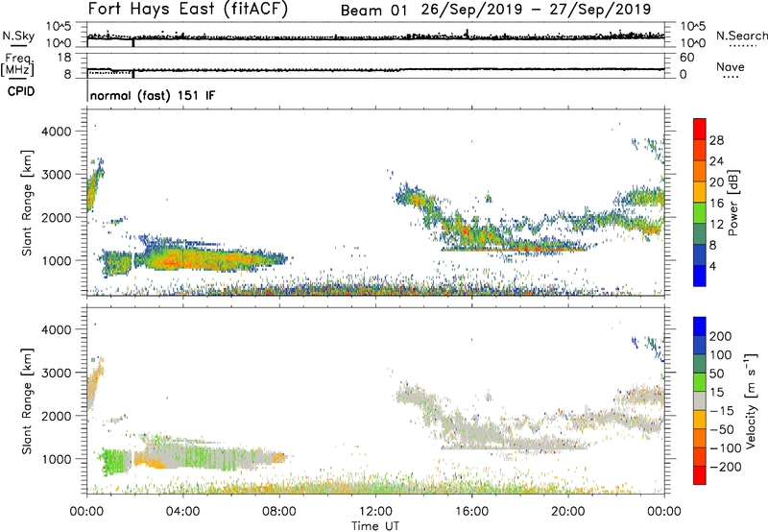The height and width of the screenshot is (532, 768).
Task: Click the '04:00' time tick label
Action: [x=182, y=512]
